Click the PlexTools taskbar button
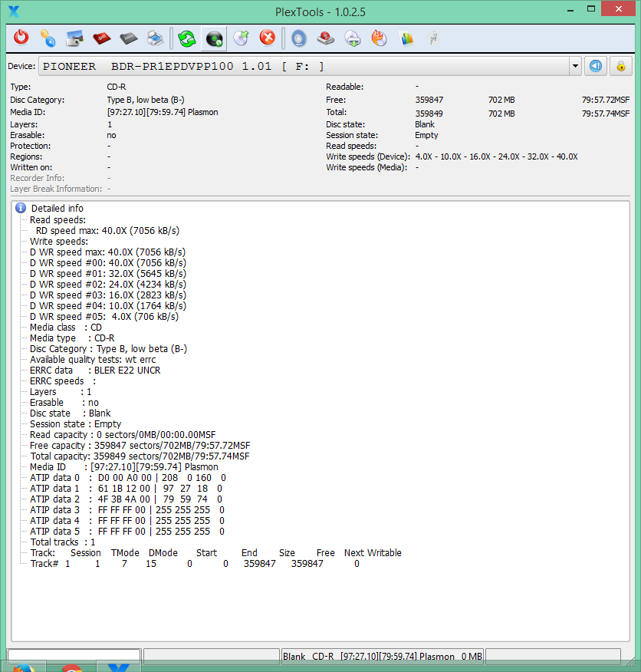 [119, 667]
